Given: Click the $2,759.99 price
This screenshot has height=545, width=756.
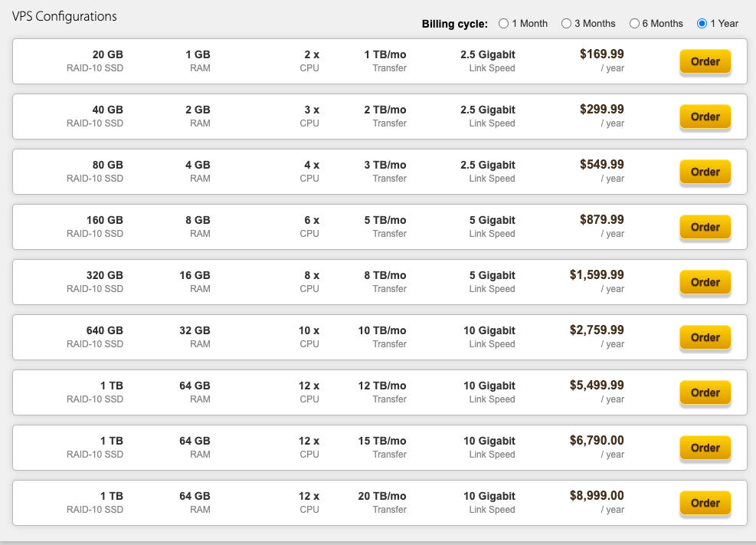Looking at the screenshot, I should click(597, 330).
